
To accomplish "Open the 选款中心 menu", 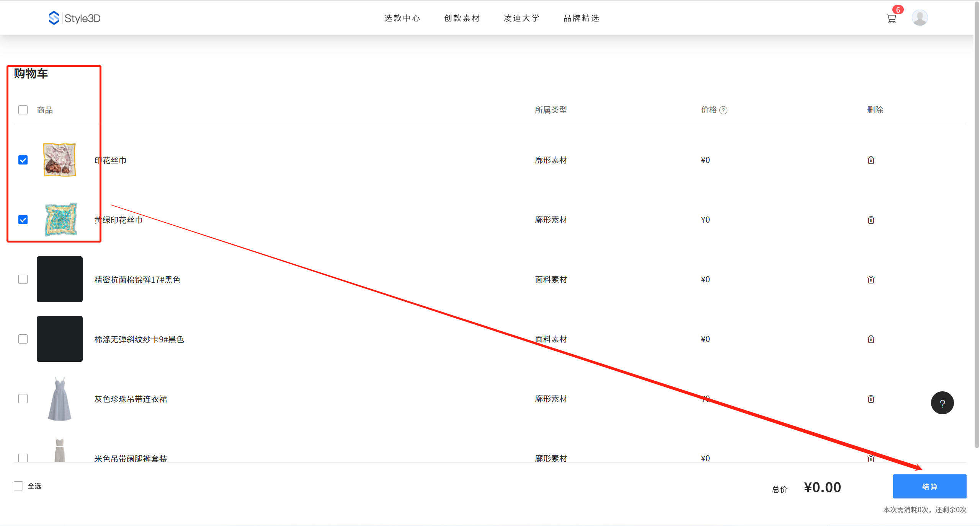I will click(x=402, y=18).
